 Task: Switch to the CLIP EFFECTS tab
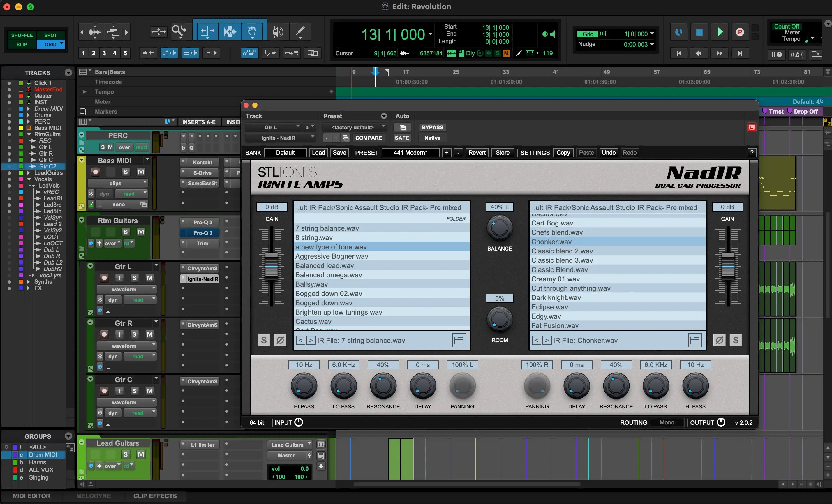(x=155, y=496)
